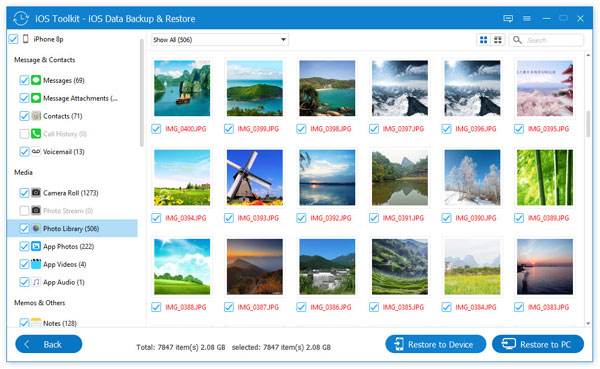Viewport: 600px width, 369px height.
Task: Click the Camera Roll camera icon
Action: coord(36,193)
